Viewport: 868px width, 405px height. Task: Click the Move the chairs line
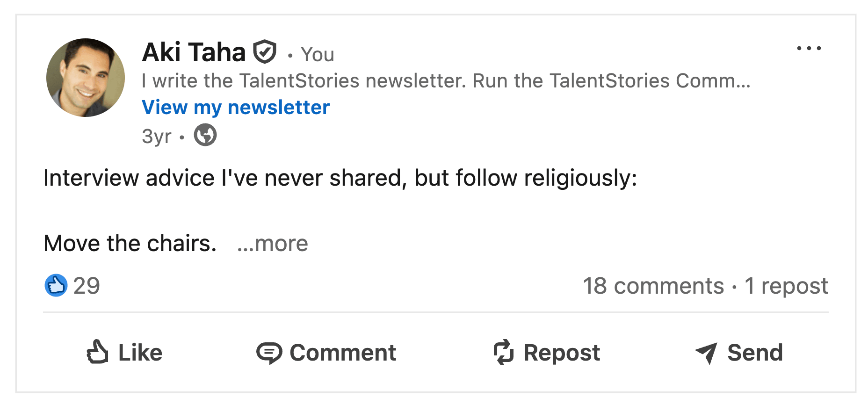click(130, 244)
